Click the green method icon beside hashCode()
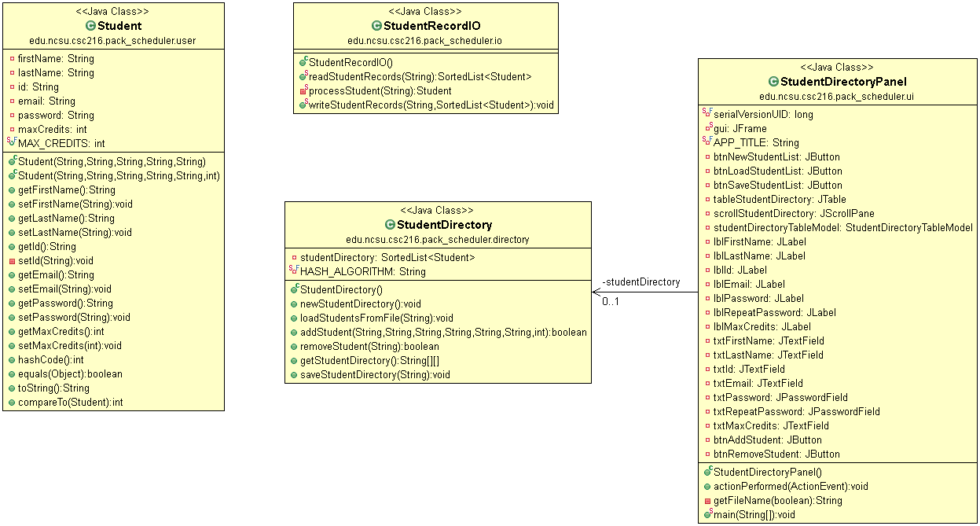This screenshot has width=980, height=526. tap(10, 359)
